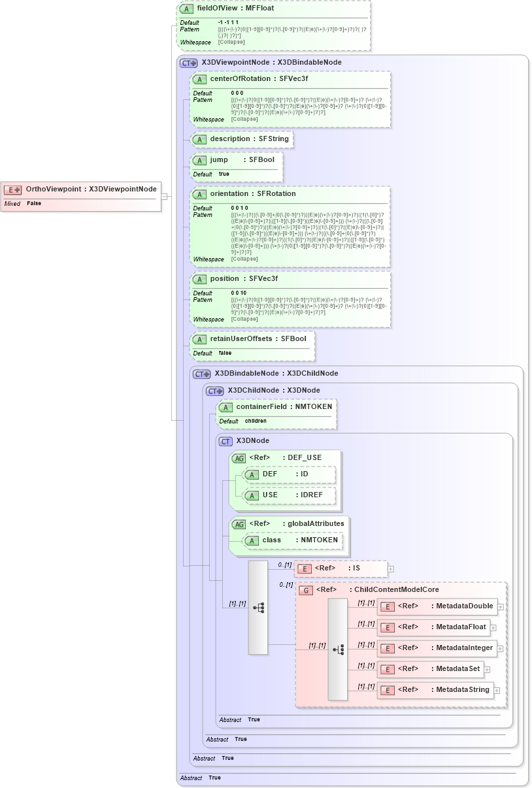Click the centerOfRotation attribute A icon
Image resolution: width=532 pixels, height=788 pixels.
tap(200, 79)
